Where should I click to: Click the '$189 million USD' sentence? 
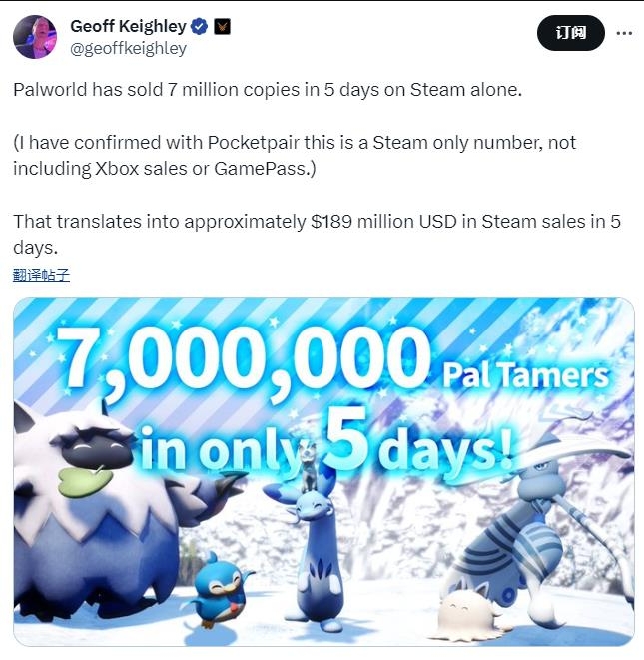coord(317,234)
